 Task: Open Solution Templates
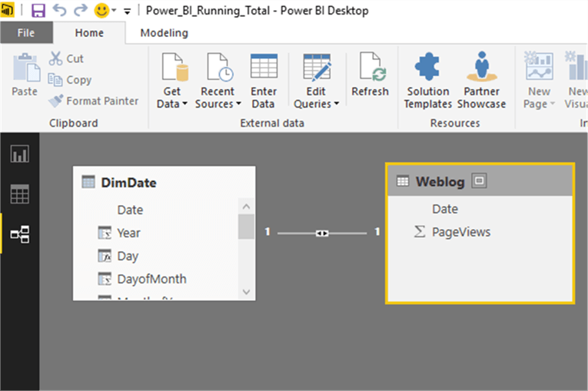tap(428, 80)
